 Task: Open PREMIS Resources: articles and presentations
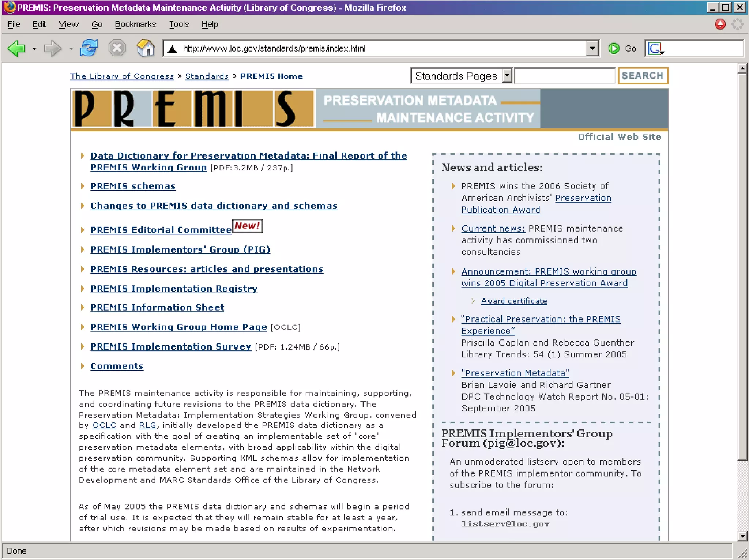[x=207, y=269]
